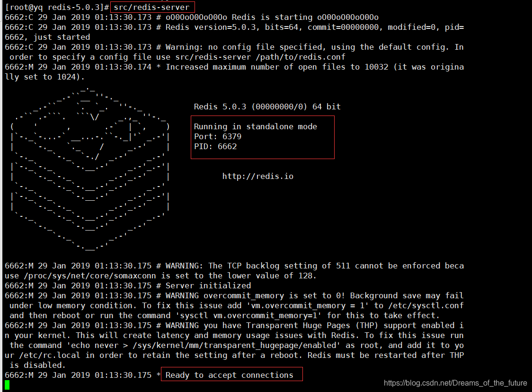Click the 'Port: 6379' text
Image resolution: width=532 pixels, height=392 pixels.
pyautogui.click(x=217, y=136)
